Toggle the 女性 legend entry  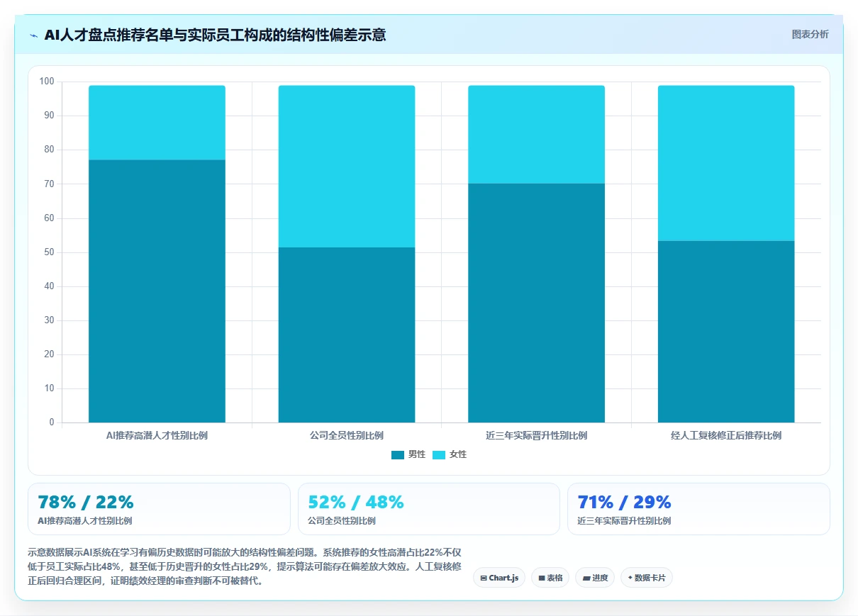[x=450, y=454]
